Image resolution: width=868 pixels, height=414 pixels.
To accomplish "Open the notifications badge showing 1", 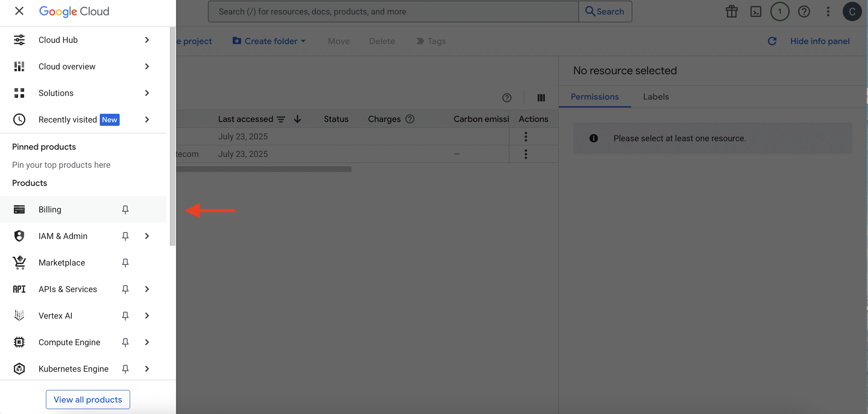I will click(x=780, y=11).
